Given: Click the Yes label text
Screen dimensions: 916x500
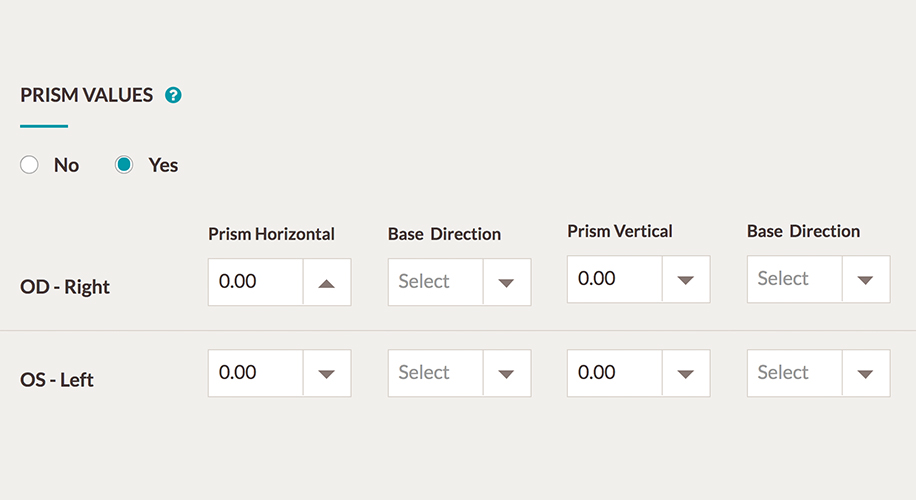Looking at the screenshot, I should tap(163, 165).
